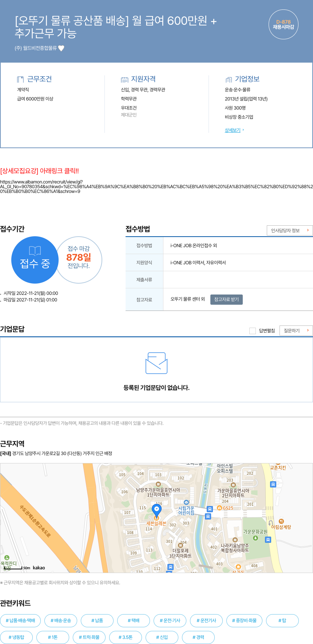313x644 pixels.
Task: Click the 오뚜기 물류 센터 외 text
Action: 187,299
